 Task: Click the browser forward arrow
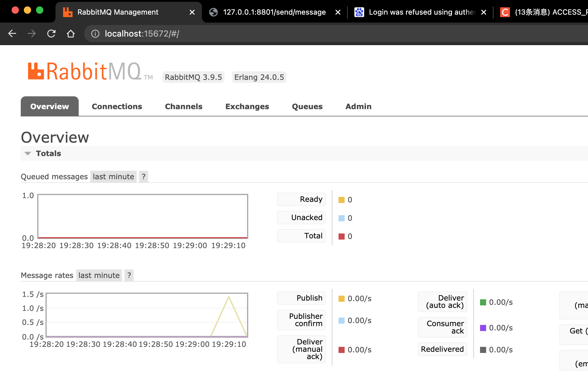click(x=32, y=34)
